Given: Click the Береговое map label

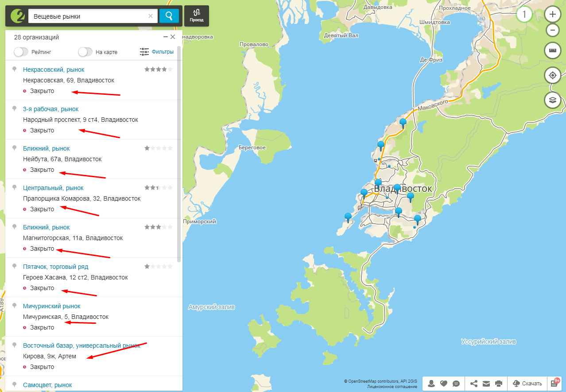Looking at the screenshot, I should 252,147.
